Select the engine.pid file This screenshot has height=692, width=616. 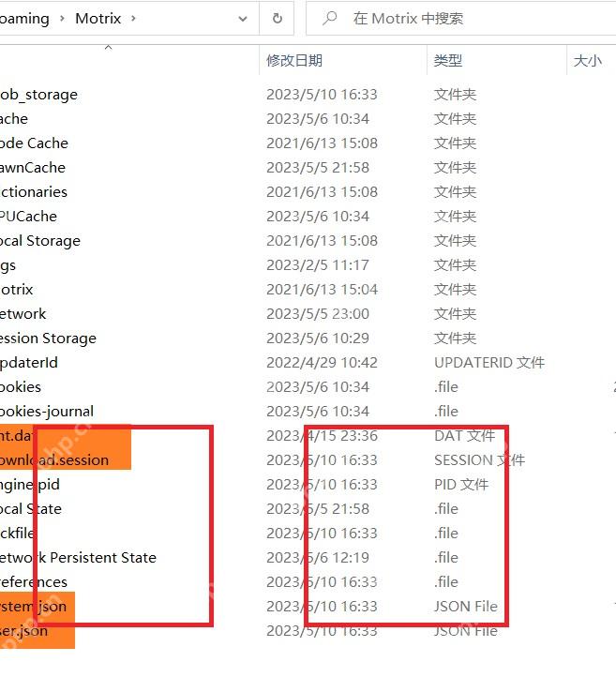coord(30,485)
